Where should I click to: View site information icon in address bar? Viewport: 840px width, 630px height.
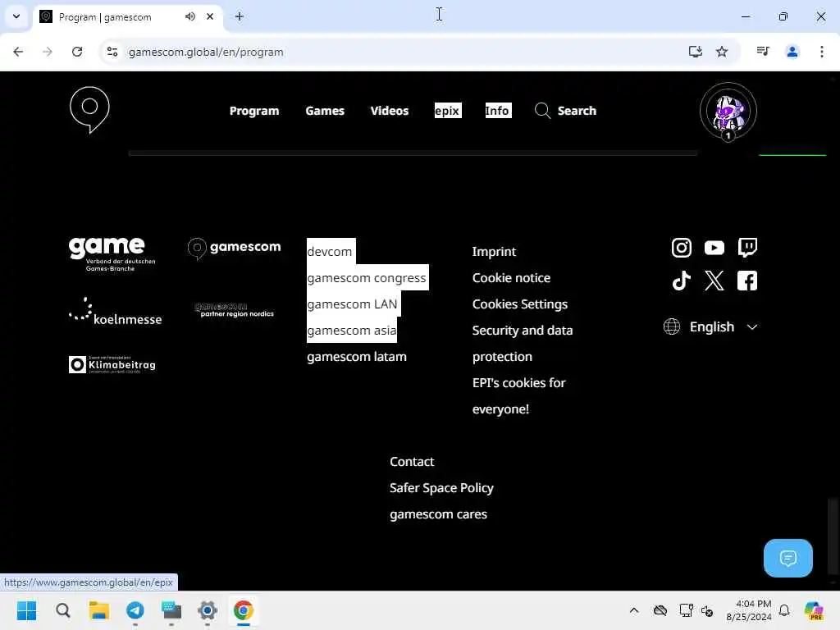[112, 52]
